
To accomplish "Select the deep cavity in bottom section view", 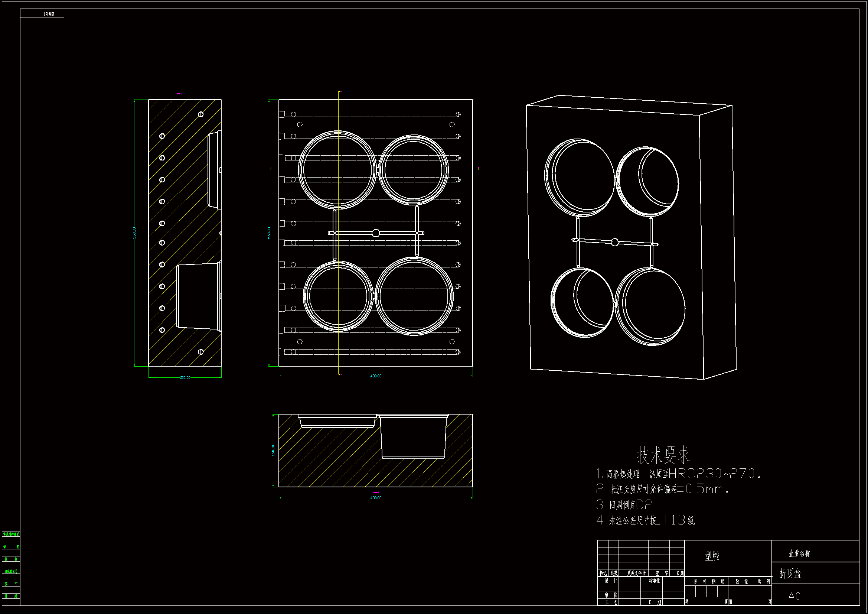I will coord(413,437).
